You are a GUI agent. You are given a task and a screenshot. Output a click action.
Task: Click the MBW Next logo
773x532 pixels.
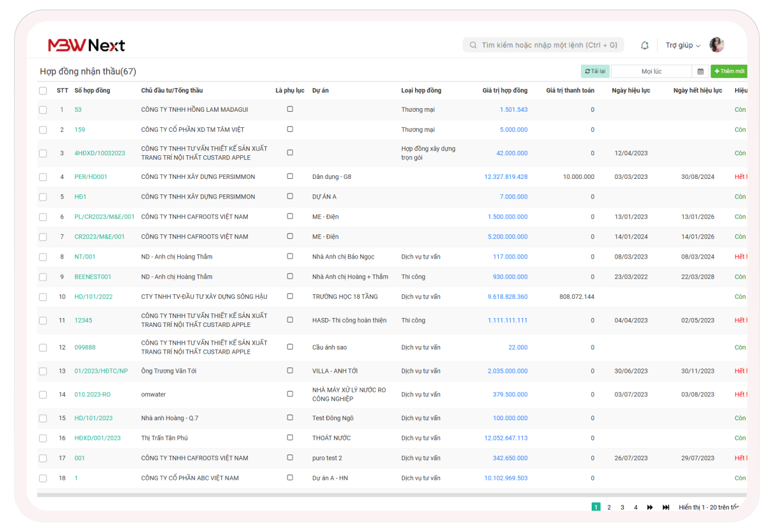(x=87, y=45)
